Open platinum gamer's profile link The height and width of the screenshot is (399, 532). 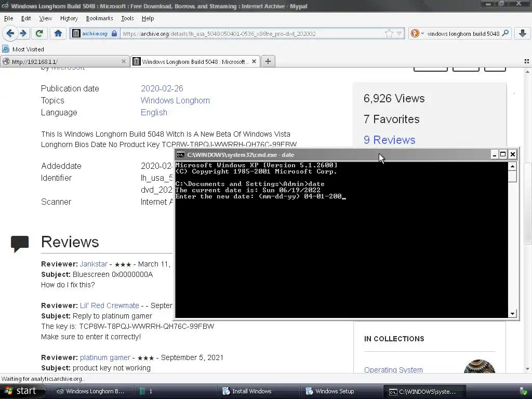click(105, 357)
